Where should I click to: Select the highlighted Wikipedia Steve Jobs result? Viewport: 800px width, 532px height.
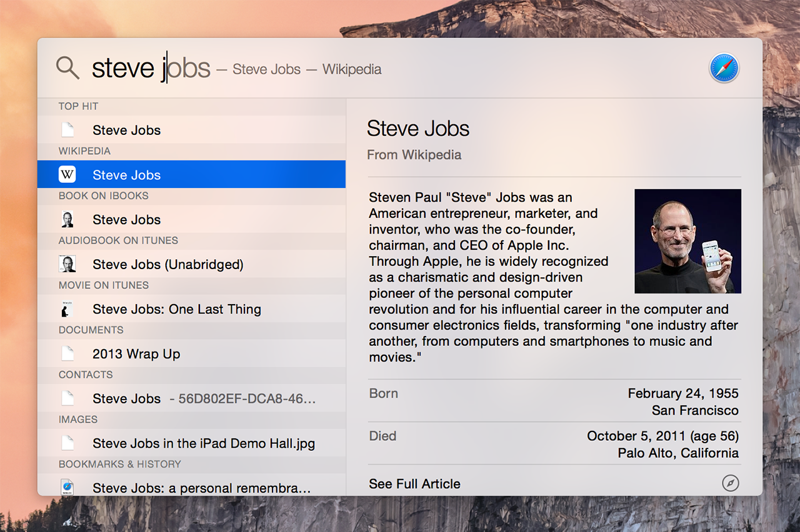click(191, 174)
